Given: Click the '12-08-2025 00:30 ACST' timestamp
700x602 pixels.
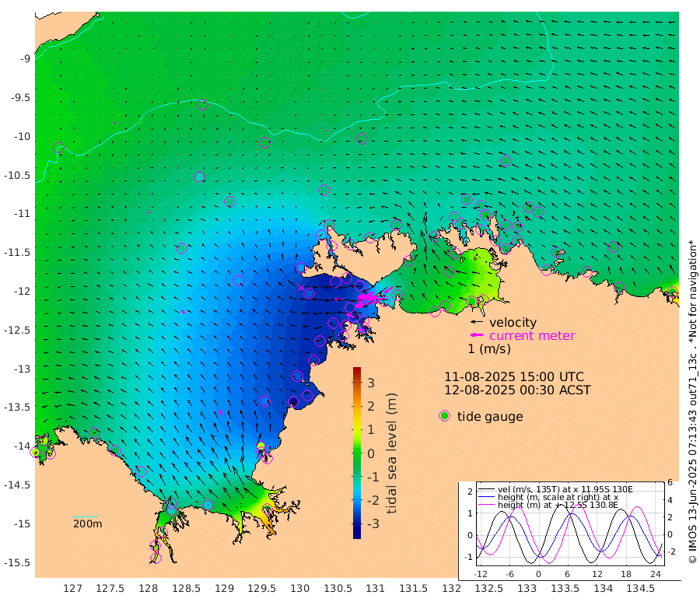Looking at the screenshot, I should point(517,390).
